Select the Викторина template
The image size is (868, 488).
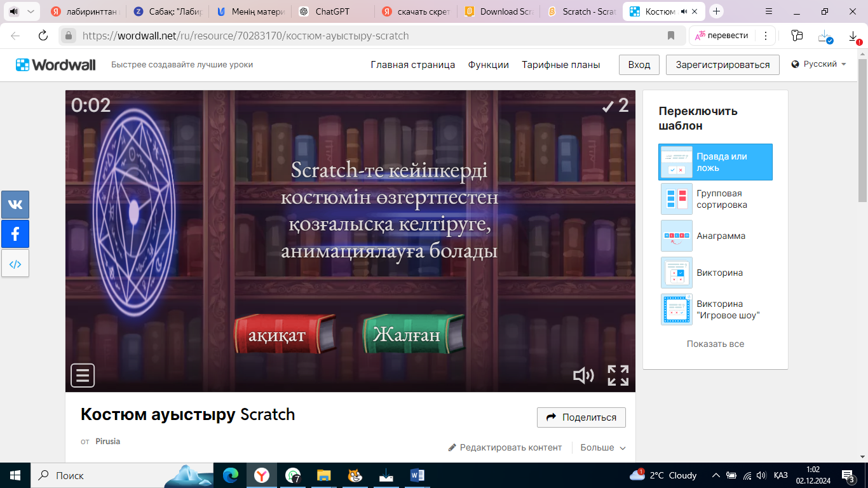coord(715,273)
